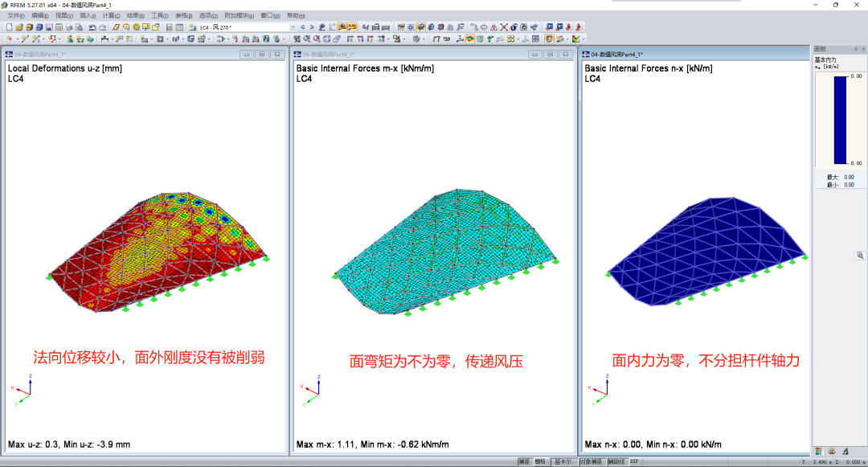This screenshot has height=467, width=868.
Task: Click the filter icon at panel bottom right
Action: click(x=845, y=452)
